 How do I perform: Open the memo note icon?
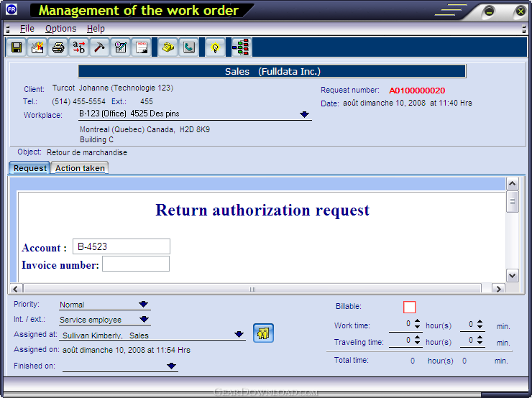point(141,47)
